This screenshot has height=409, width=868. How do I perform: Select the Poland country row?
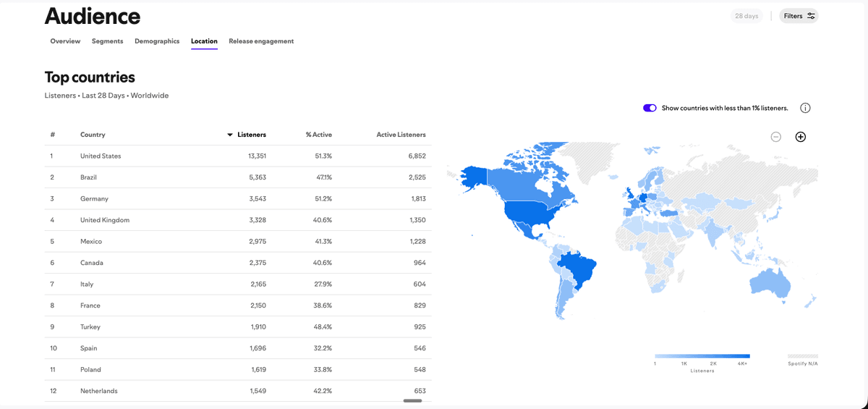[x=238, y=369]
